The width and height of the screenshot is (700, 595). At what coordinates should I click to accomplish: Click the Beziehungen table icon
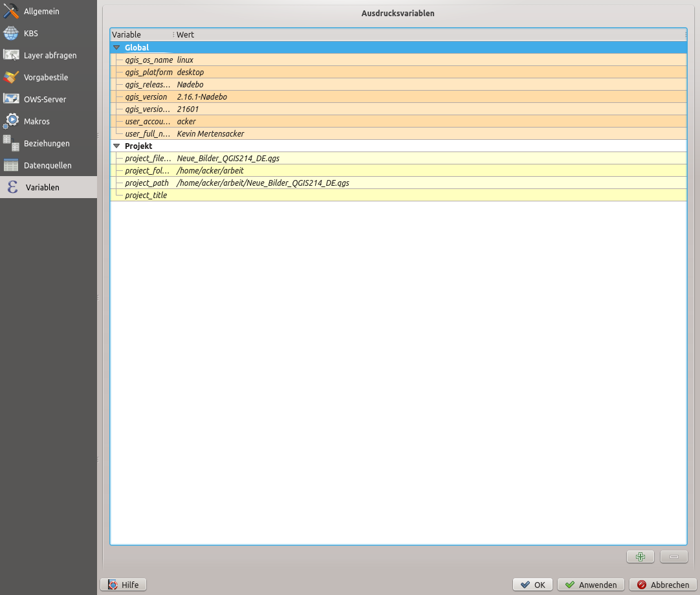(x=12, y=143)
